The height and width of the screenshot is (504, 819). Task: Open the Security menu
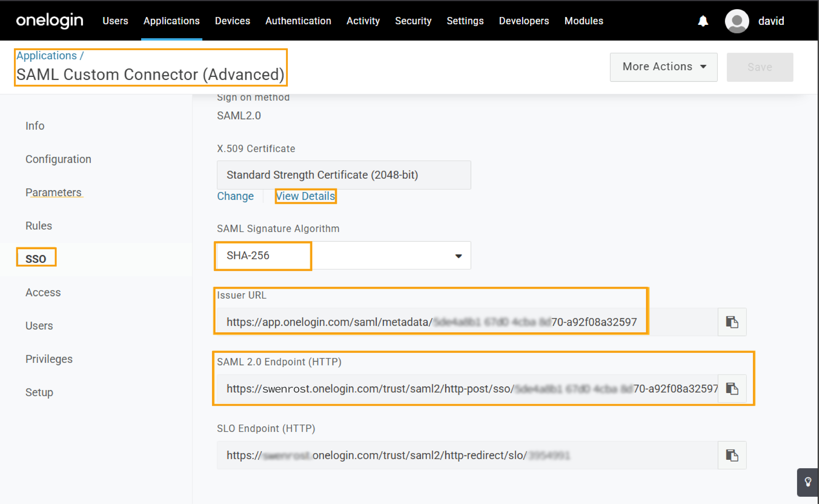point(413,21)
